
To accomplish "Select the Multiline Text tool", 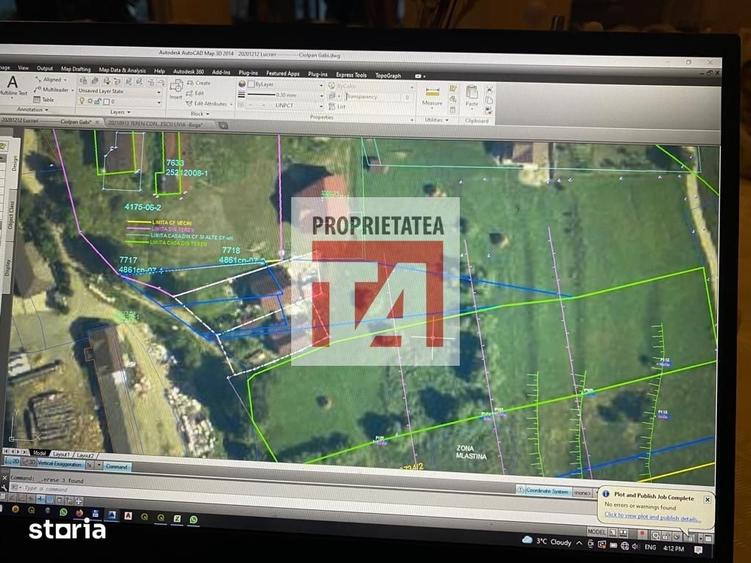I will [13, 85].
